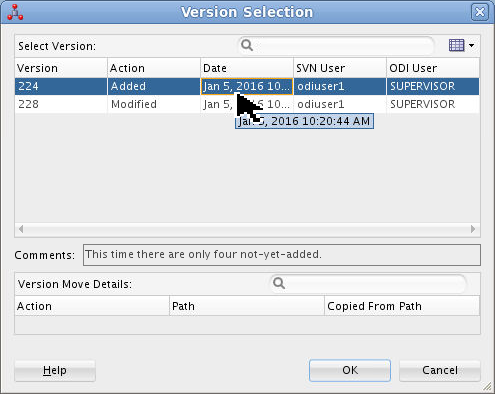Click the Date cell for version 224

[x=247, y=86]
